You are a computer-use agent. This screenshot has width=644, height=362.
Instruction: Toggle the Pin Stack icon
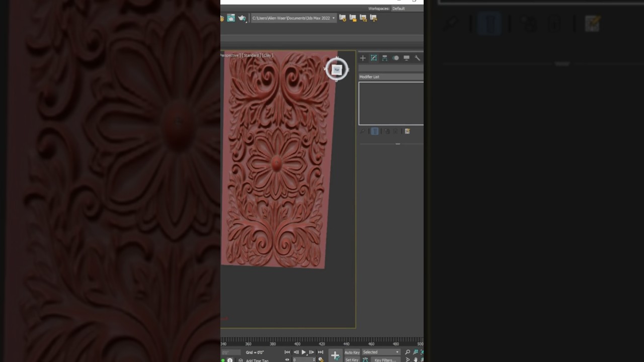pyautogui.click(x=362, y=132)
